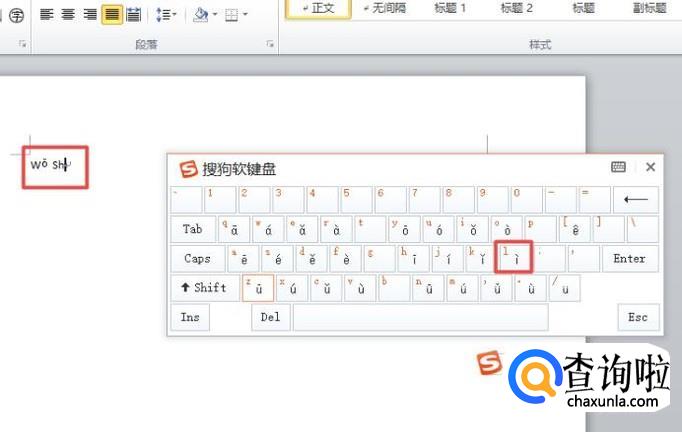Screen dimensions: 682x432
Task: Open the 段落 paragraph dialog launcher
Action: click(x=270, y=44)
